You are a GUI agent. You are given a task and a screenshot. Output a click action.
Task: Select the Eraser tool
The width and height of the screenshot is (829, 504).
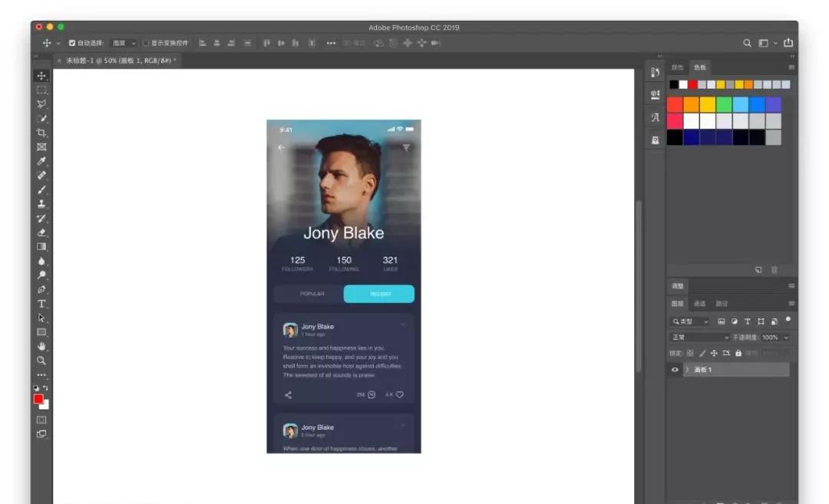pyautogui.click(x=41, y=232)
